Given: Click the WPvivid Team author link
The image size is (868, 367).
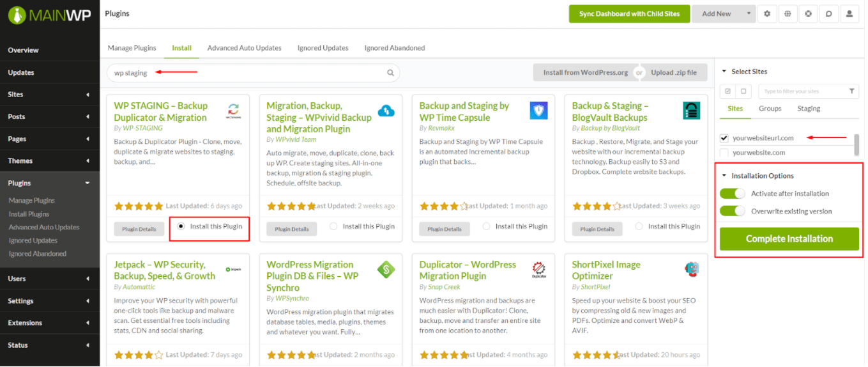Looking at the screenshot, I should tap(296, 139).
